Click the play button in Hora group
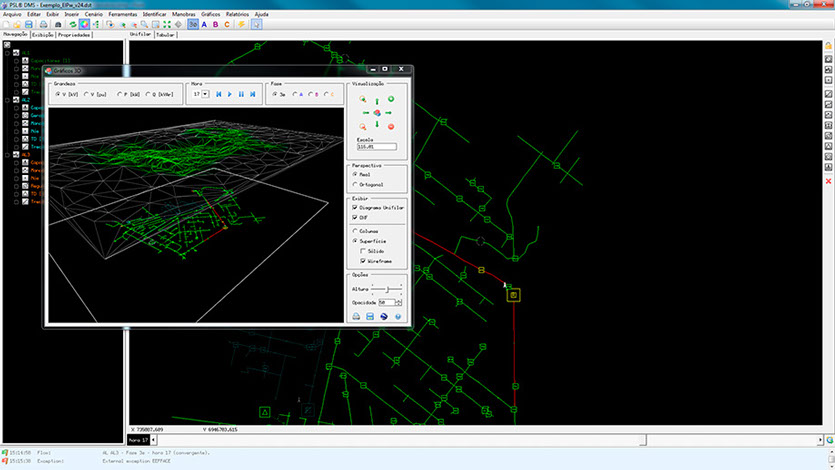The width and height of the screenshot is (835, 470). click(x=230, y=94)
